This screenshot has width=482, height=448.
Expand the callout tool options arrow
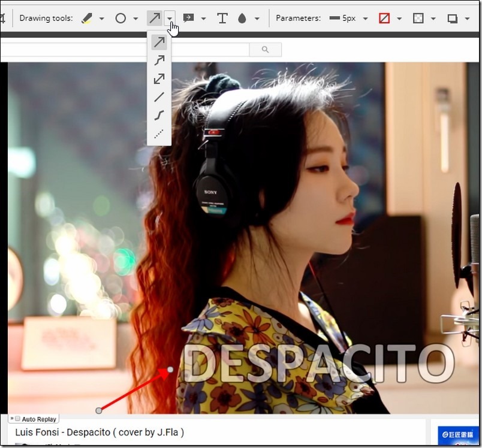203,19
